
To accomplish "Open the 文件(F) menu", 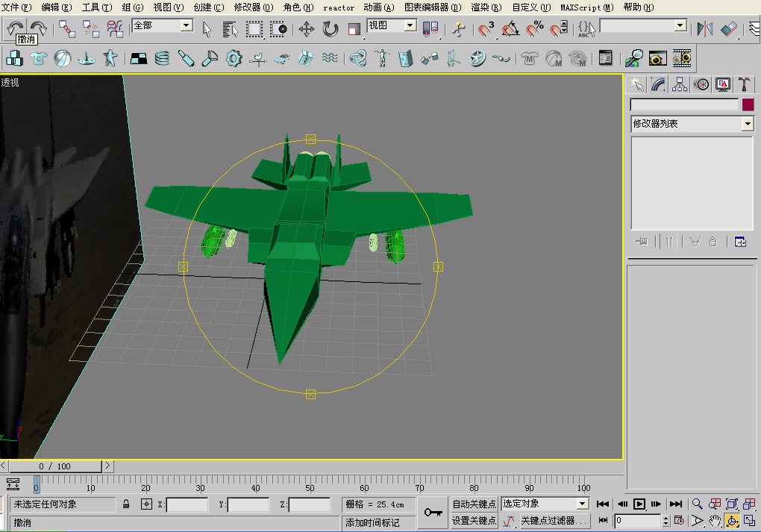I will tap(16, 7).
